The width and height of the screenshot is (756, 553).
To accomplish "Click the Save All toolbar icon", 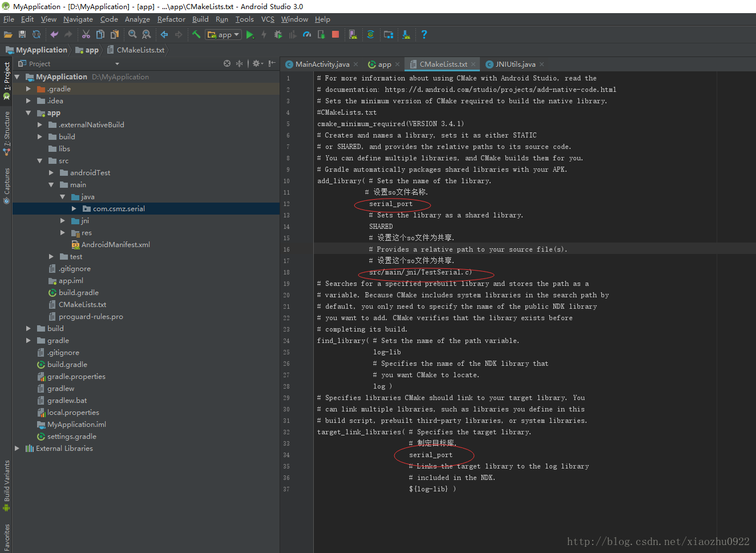I will (22, 35).
